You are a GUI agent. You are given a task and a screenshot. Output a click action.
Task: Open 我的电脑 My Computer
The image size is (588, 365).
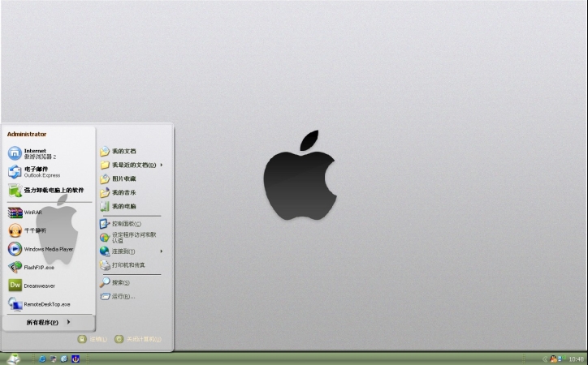131,206
